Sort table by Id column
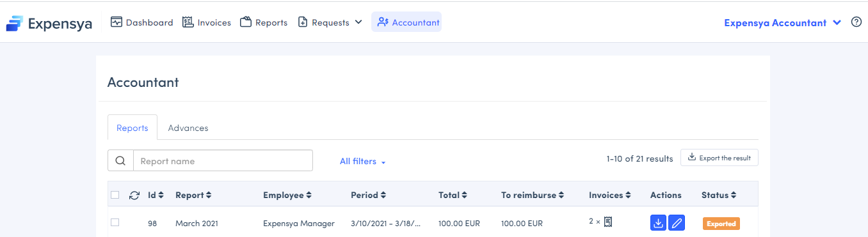Screen dimensions: 868x237 (x=156, y=195)
